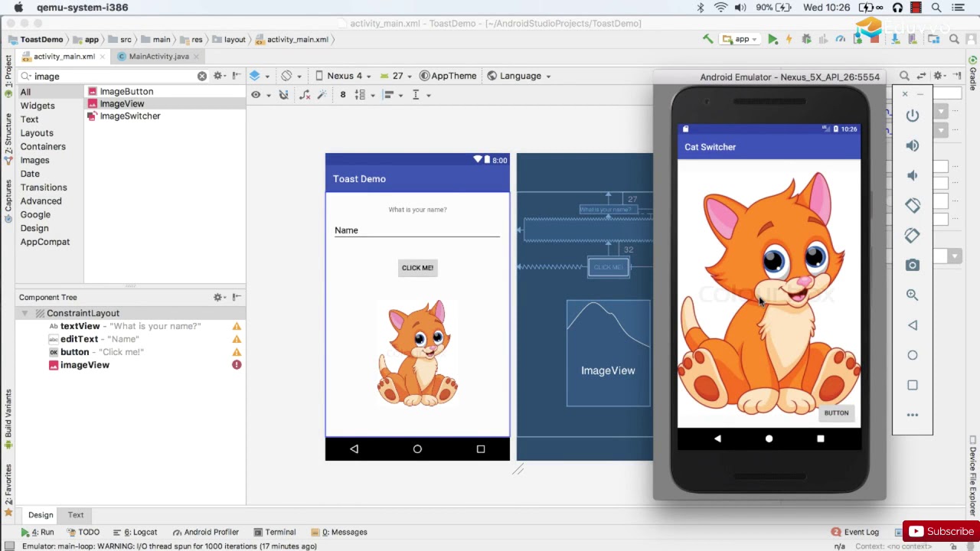Click emulator sidebar Home circle icon
Screen dimensions: 980x551
tap(912, 355)
